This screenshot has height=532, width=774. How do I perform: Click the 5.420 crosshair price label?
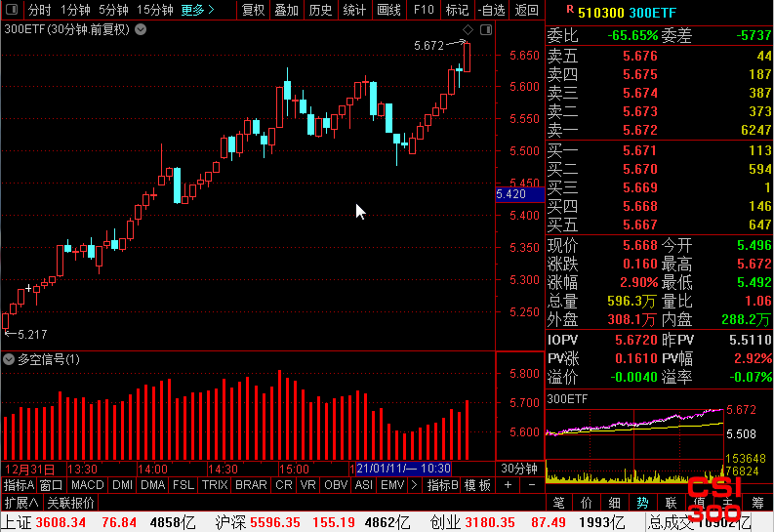[x=519, y=194]
